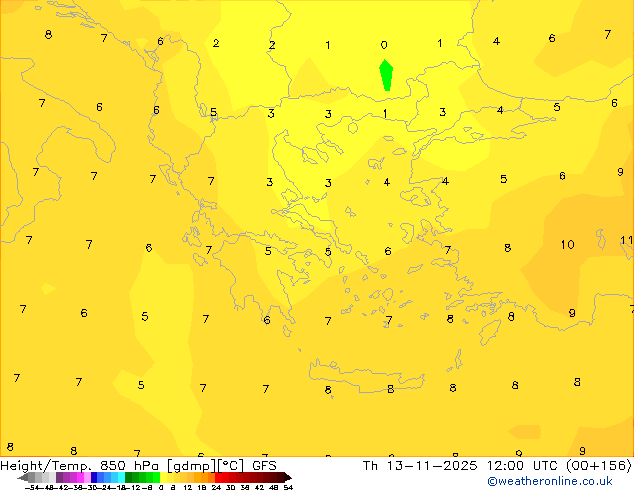Click the Crete island outline on the map
The height and width of the screenshot is (490, 634).
click(x=366, y=376)
